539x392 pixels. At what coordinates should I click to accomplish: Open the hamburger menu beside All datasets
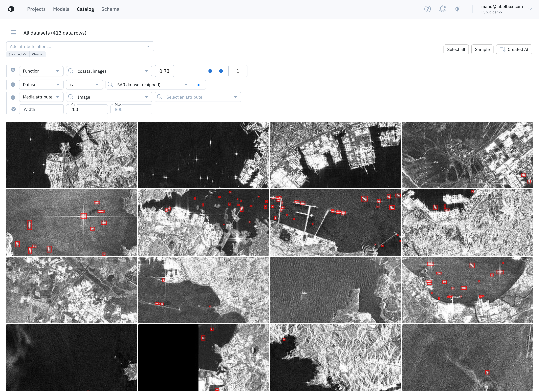[14, 33]
